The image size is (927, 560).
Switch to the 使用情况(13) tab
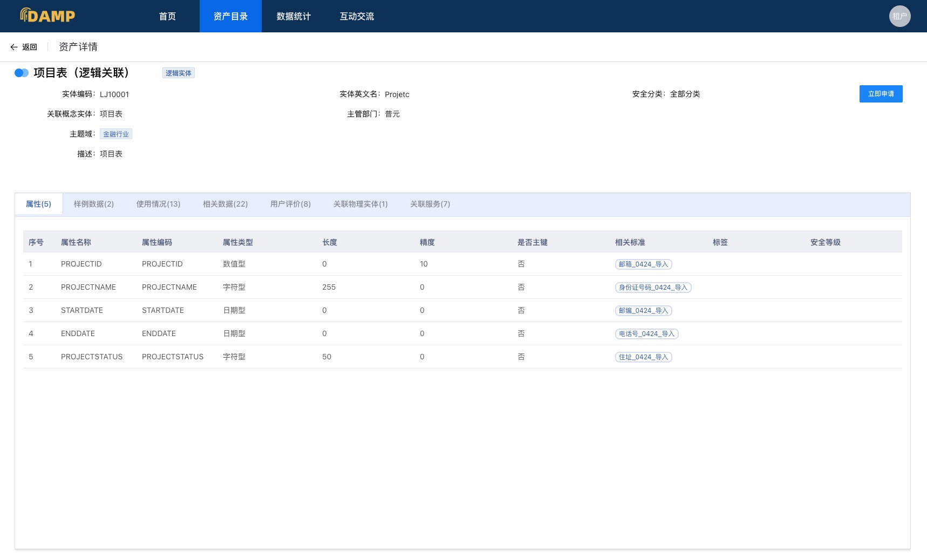point(158,204)
